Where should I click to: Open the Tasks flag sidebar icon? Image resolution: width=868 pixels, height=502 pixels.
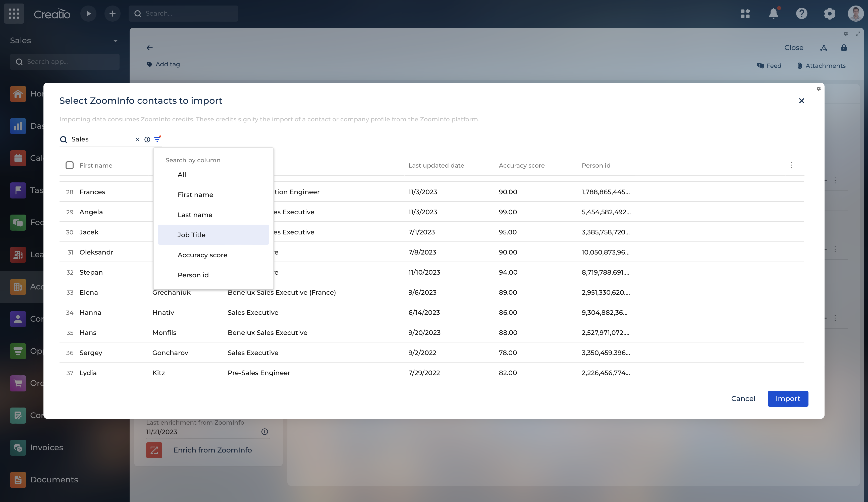click(18, 190)
